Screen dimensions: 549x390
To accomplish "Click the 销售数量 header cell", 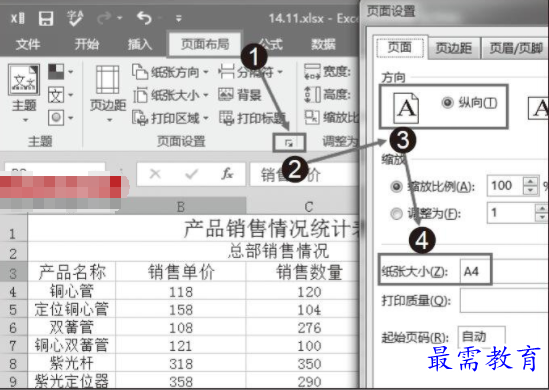I will (303, 272).
